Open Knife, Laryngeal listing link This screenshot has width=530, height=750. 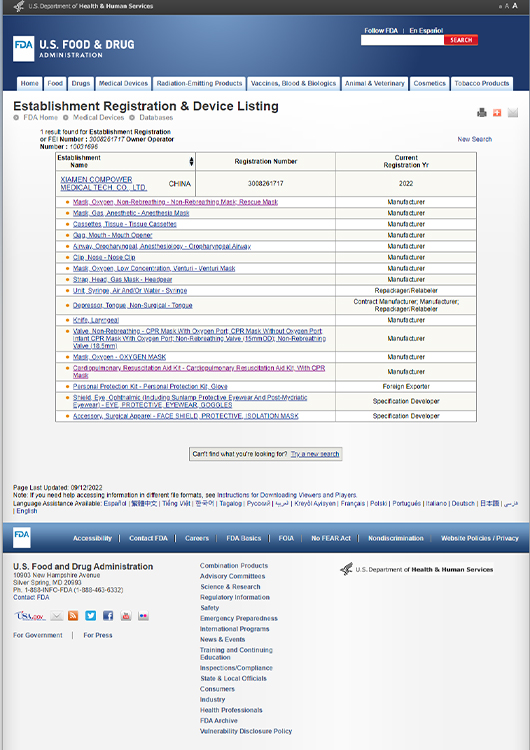96,320
